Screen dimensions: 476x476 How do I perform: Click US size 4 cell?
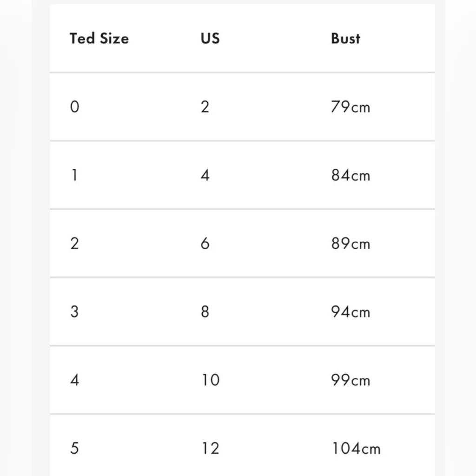tap(205, 175)
